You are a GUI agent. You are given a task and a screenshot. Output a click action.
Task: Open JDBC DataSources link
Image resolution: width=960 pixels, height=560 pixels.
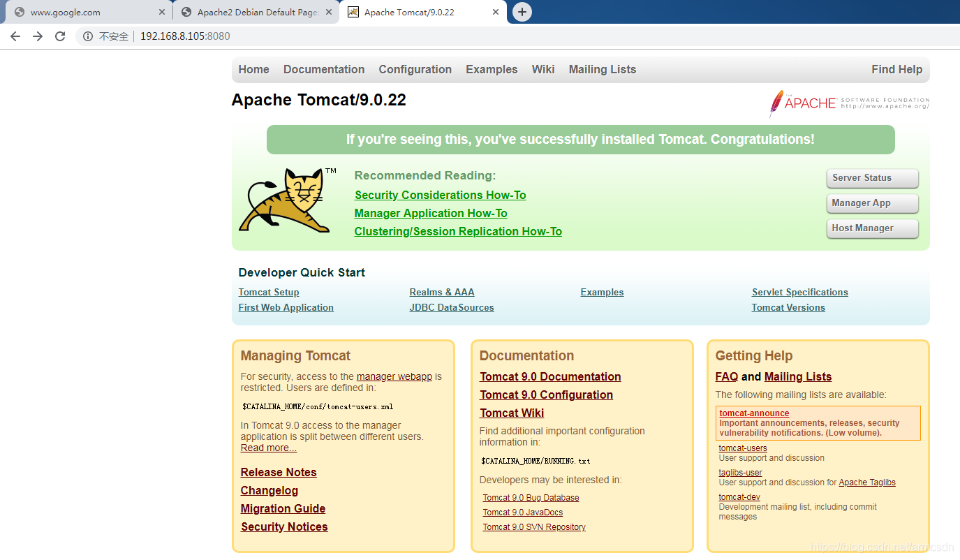(x=452, y=307)
